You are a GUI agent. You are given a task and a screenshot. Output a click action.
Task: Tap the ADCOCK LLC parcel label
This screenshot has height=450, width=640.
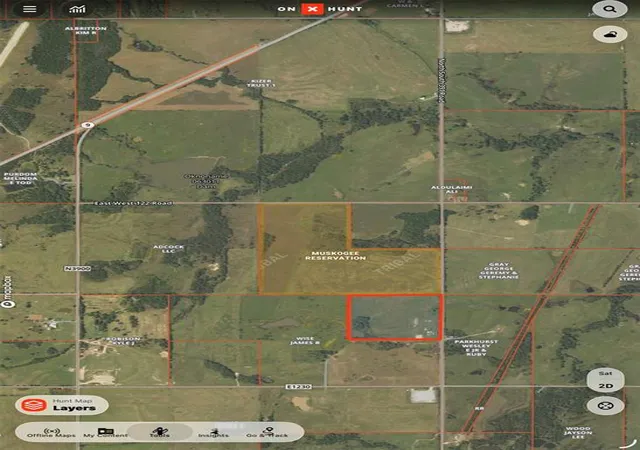tap(169, 249)
